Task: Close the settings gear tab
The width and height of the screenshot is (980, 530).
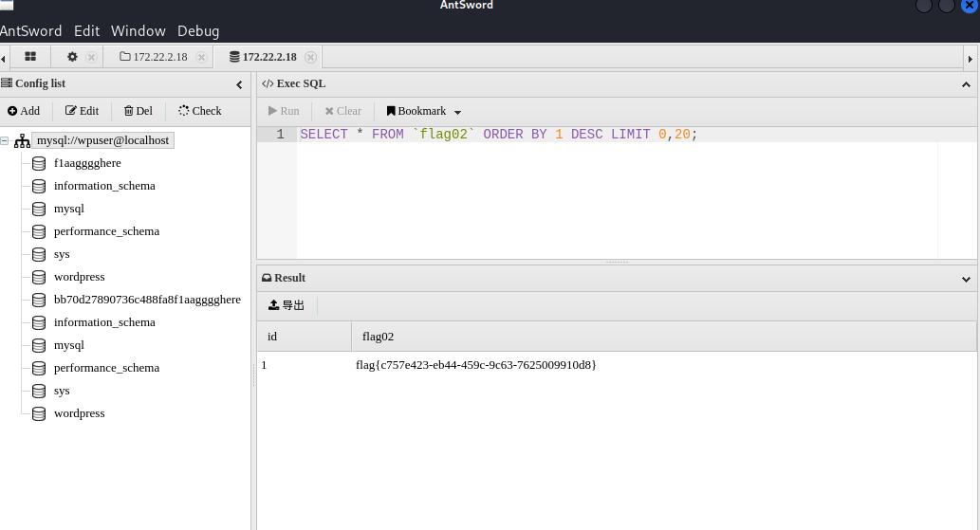Action: pyautogui.click(x=91, y=58)
